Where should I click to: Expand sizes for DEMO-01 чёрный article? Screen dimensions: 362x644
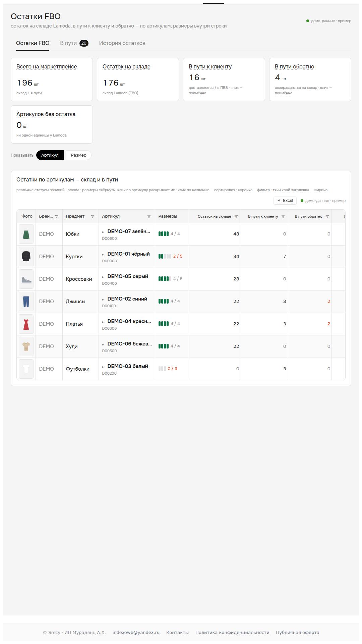[x=103, y=255]
